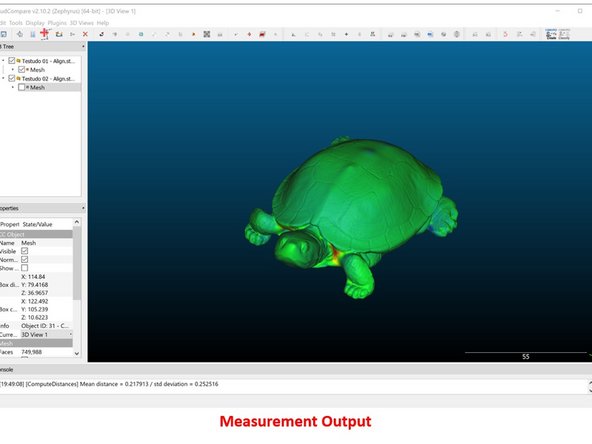
Task: Open the Plugins menu
Action: pyautogui.click(x=57, y=23)
